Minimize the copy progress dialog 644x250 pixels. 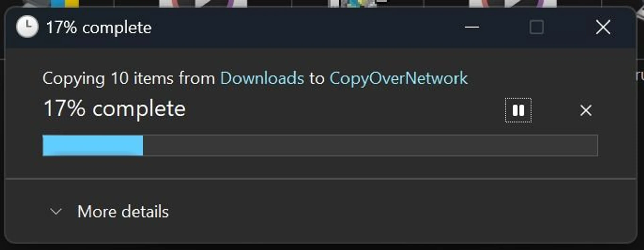pos(472,27)
